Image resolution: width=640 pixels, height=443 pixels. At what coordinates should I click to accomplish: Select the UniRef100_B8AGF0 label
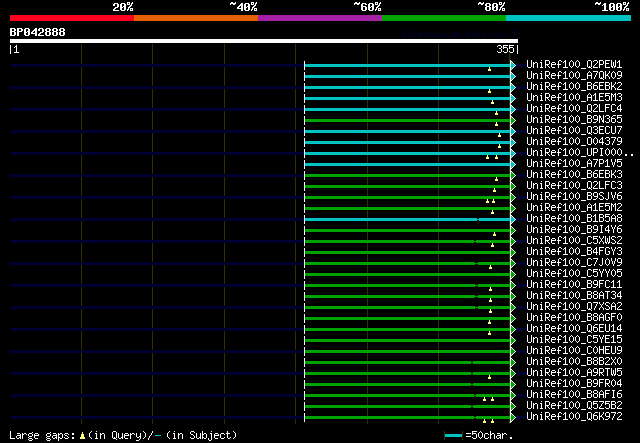coord(574,318)
